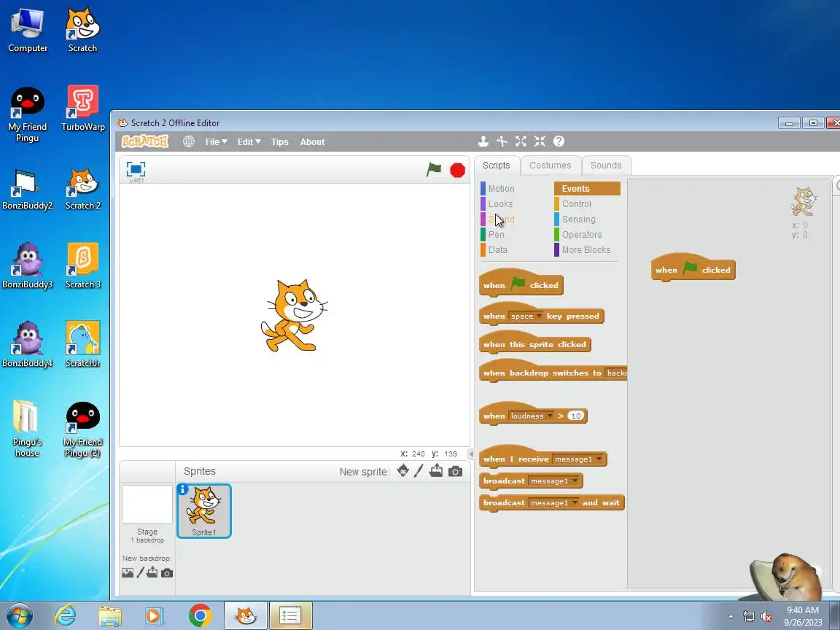The width and height of the screenshot is (840, 630).
Task: Select the Pen block category
Action: click(x=496, y=235)
